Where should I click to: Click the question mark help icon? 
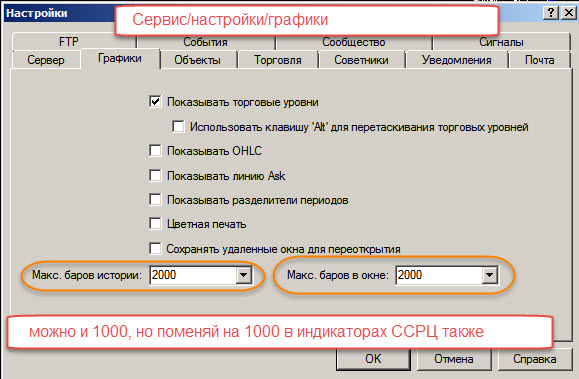[x=551, y=13]
